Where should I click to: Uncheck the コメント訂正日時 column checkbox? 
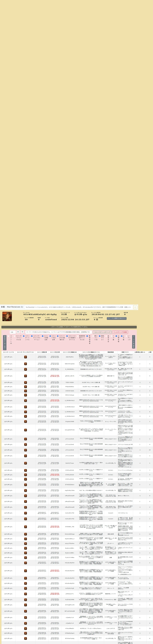coord(50,336)
